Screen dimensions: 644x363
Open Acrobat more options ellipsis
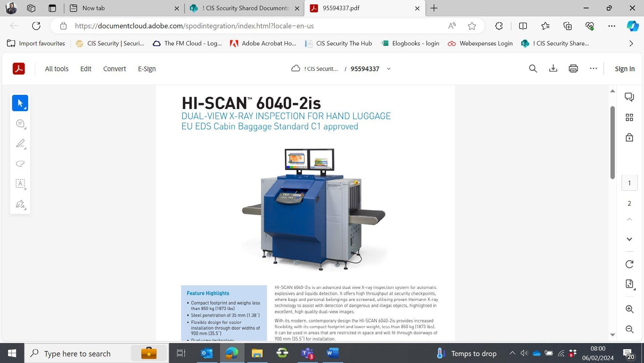coord(593,69)
